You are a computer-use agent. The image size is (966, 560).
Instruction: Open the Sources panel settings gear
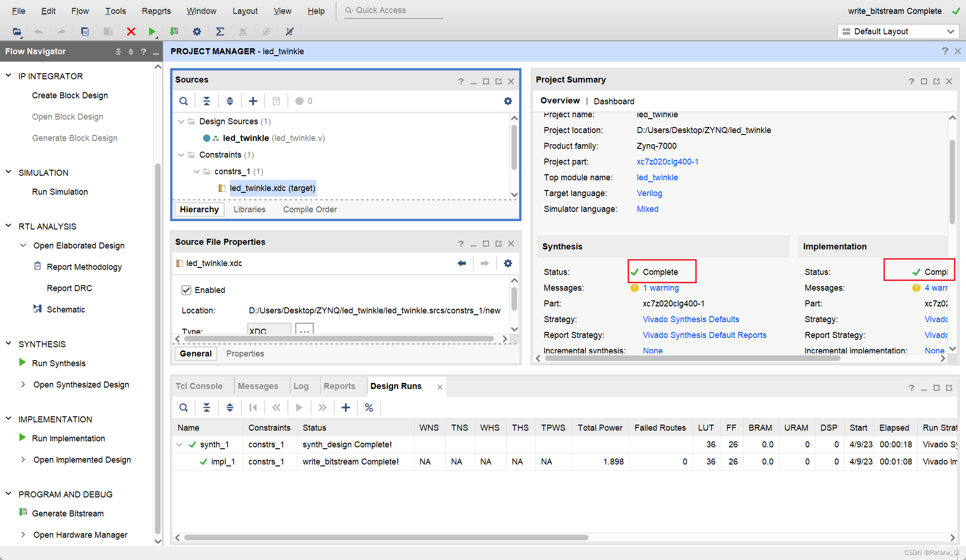coord(508,101)
